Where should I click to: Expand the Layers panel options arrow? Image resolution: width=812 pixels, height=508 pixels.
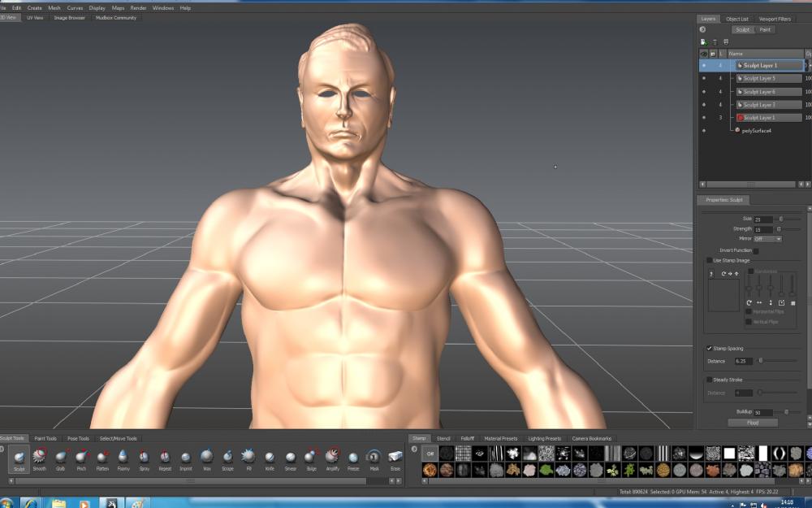tap(702, 29)
